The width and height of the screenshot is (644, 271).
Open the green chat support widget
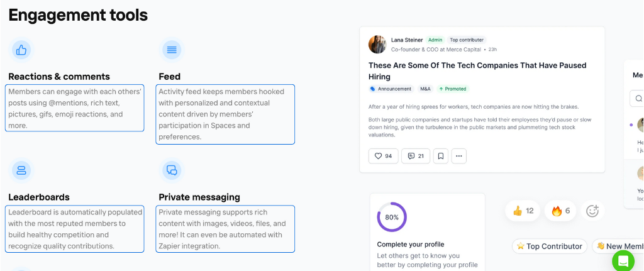click(x=623, y=261)
